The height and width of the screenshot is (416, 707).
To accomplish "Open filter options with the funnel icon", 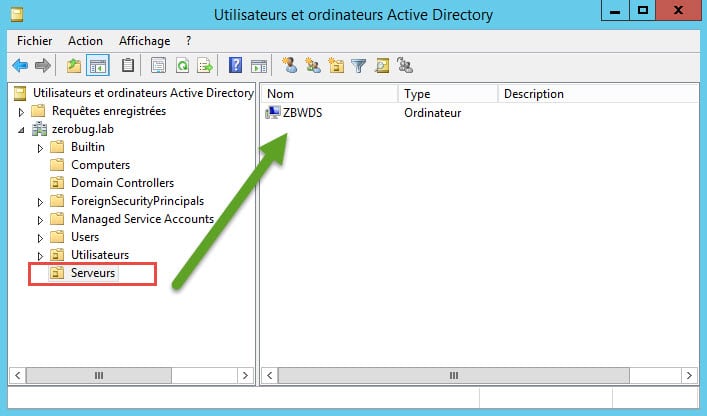I will tap(358, 66).
